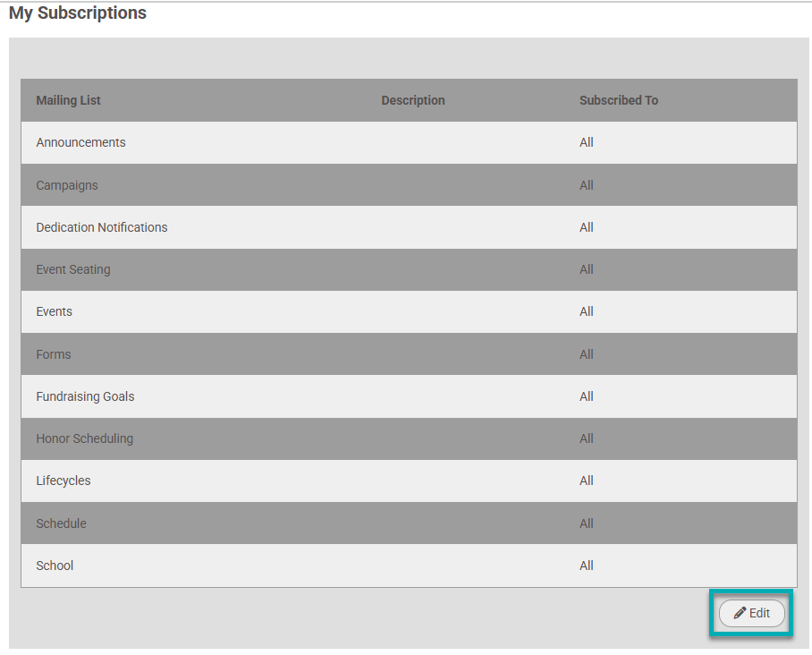This screenshot has width=812, height=655.
Task: Select the Announcements mailing list row
Action: tap(81, 142)
